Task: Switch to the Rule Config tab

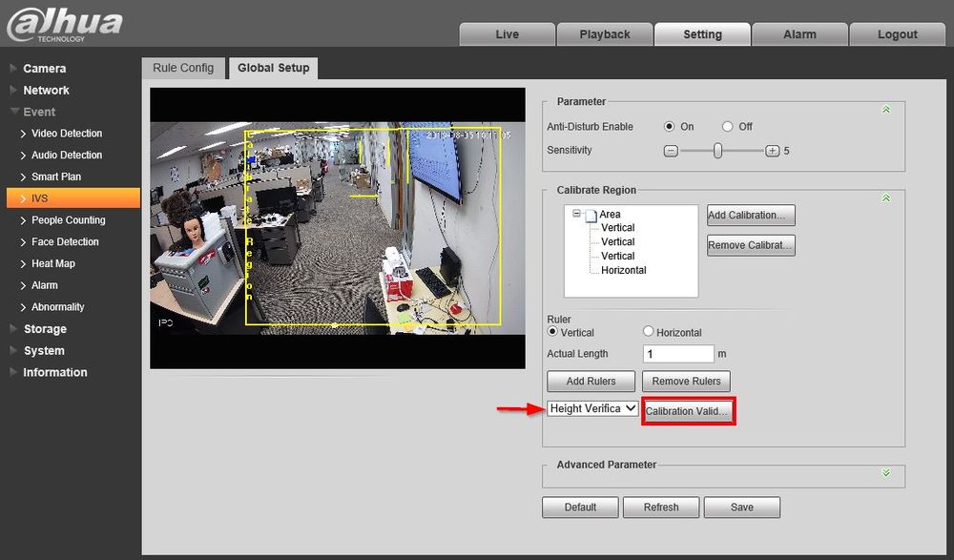Action: tap(183, 69)
